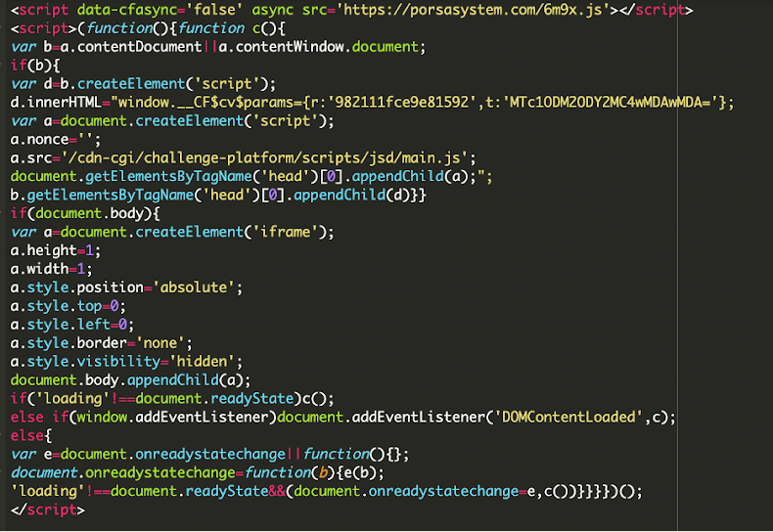This screenshot has width=773, height=532.
Task: Click document.body.appendChild(a) statement
Action: click(x=131, y=380)
